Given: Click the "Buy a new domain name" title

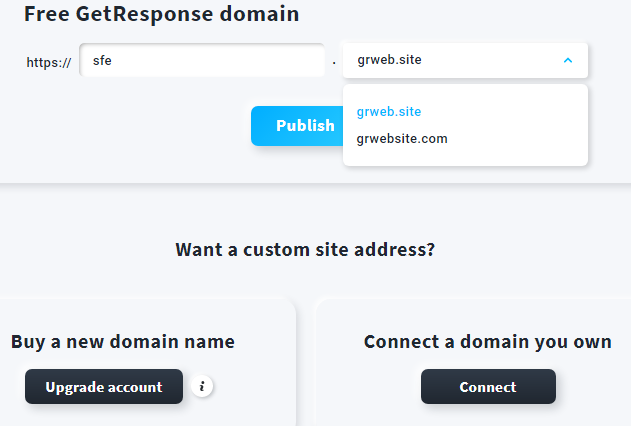Looking at the screenshot, I should pyautogui.click(x=123, y=342).
